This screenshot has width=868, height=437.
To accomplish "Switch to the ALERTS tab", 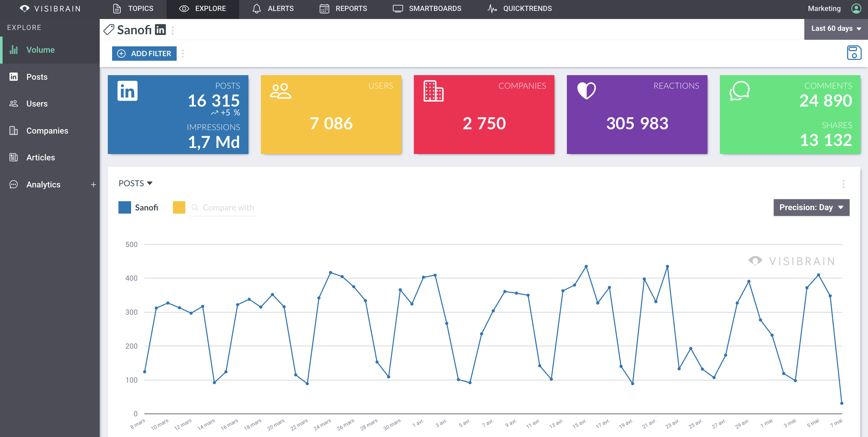I will (x=273, y=8).
